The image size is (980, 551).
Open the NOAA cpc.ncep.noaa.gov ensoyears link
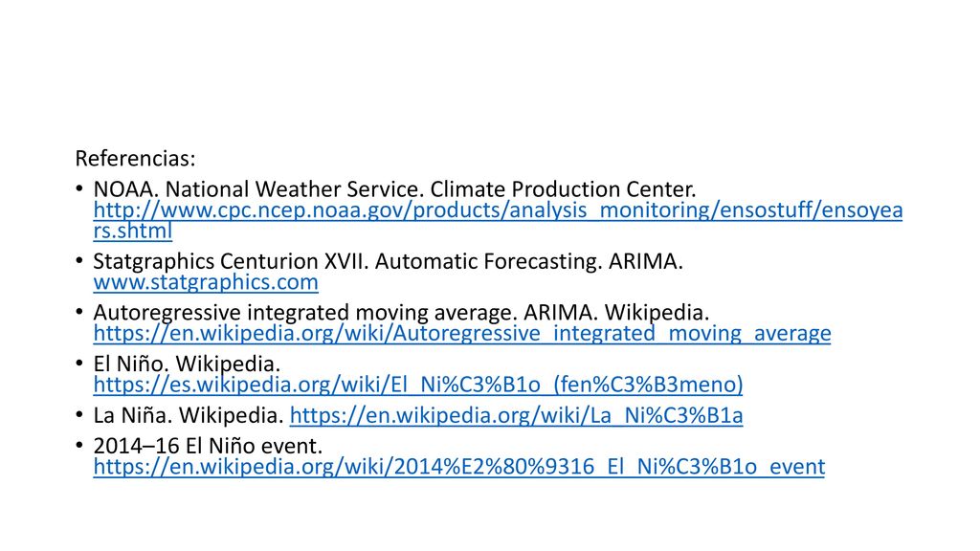[498, 210]
